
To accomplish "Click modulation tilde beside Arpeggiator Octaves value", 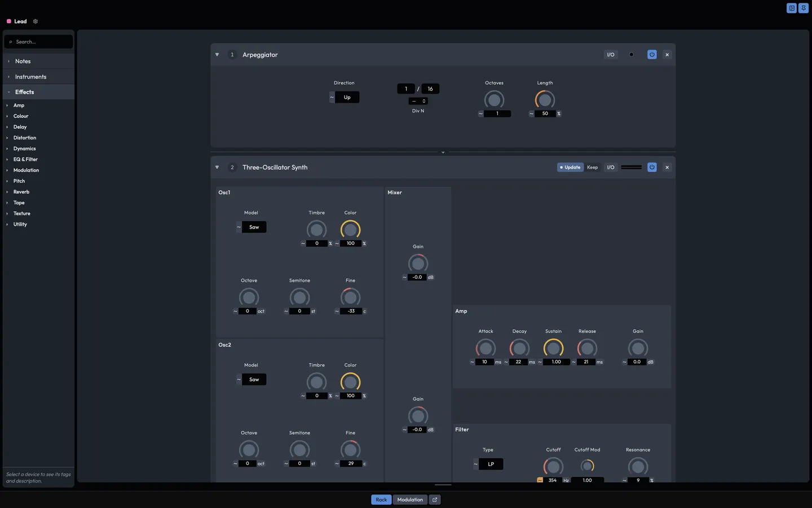I will click(x=480, y=113).
